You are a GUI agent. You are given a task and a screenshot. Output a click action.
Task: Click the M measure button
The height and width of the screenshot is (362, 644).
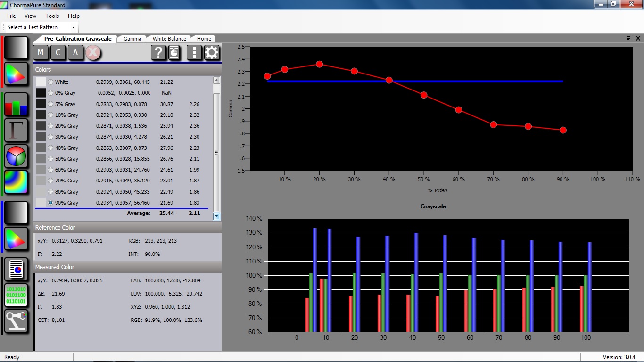[x=41, y=52]
